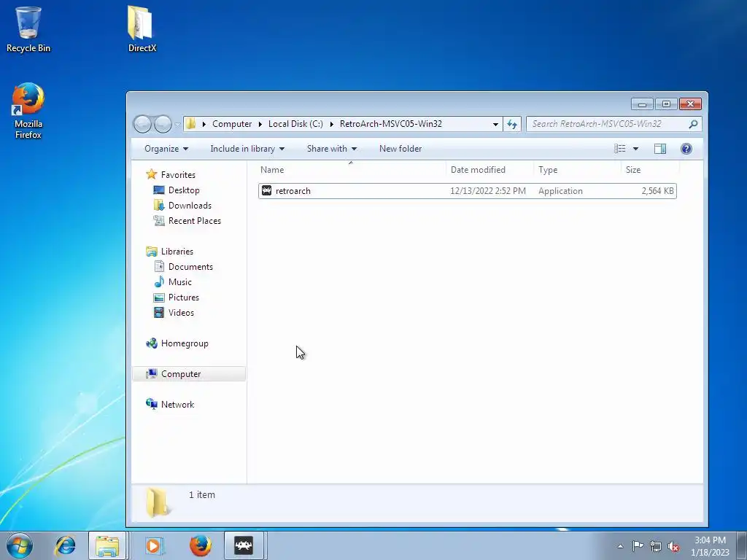This screenshot has width=747, height=560.
Task: Click the Application type cell
Action: [x=560, y=191]
